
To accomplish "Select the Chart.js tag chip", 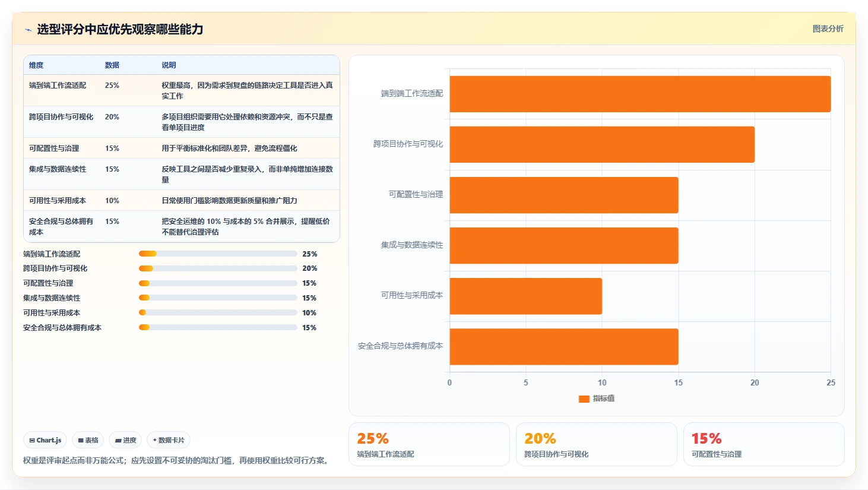I will 45,440.
